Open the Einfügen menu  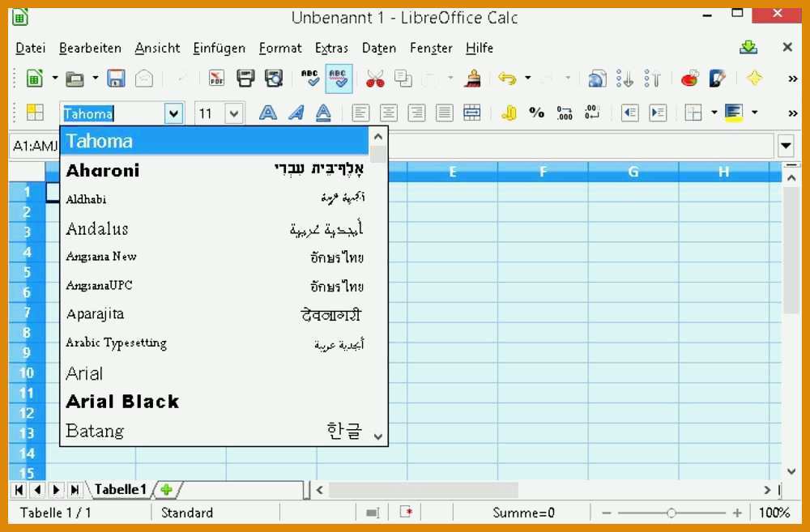tap(219, 48)
